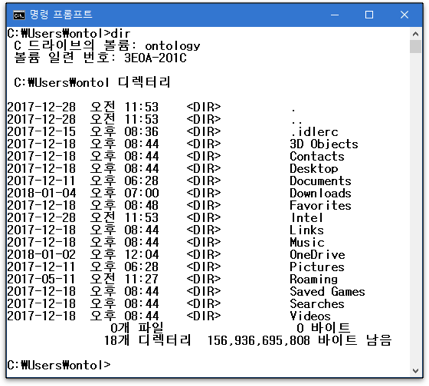The width and height of the screenshot is (429, 386).
Task: Click the time '11:27' in Roaming row
Action: (x=142, y=279)
